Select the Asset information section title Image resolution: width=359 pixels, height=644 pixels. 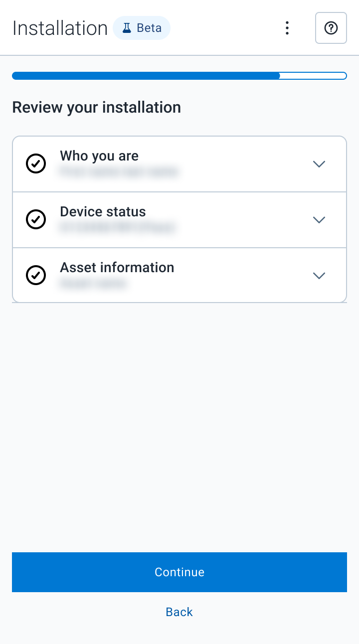[117, 268]
